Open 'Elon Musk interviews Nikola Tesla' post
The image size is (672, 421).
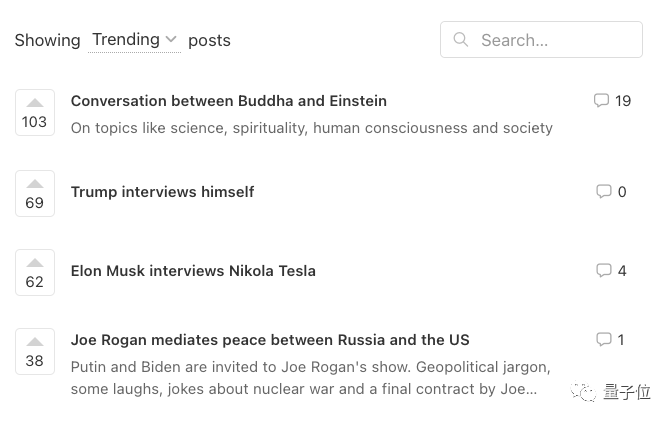193,271
